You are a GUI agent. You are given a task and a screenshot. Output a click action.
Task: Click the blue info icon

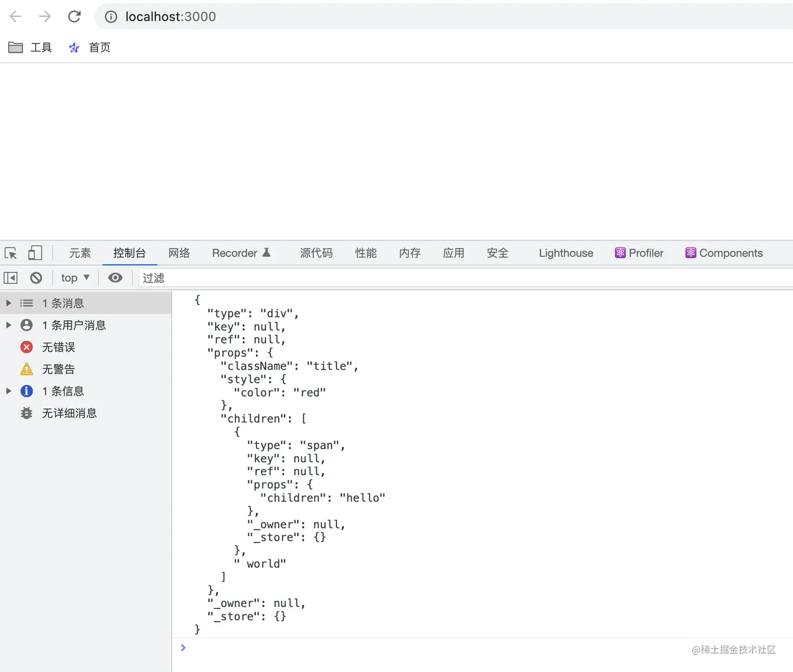tap(26, 391)
